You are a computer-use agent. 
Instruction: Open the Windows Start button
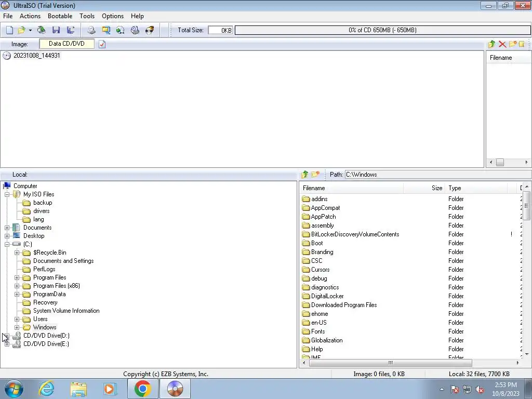14,389
